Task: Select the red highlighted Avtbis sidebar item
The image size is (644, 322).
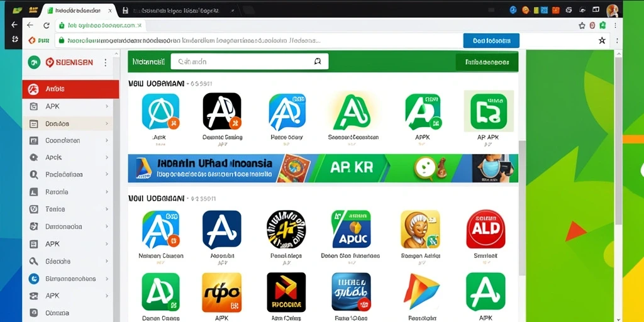Action: [x=70, y=89]
